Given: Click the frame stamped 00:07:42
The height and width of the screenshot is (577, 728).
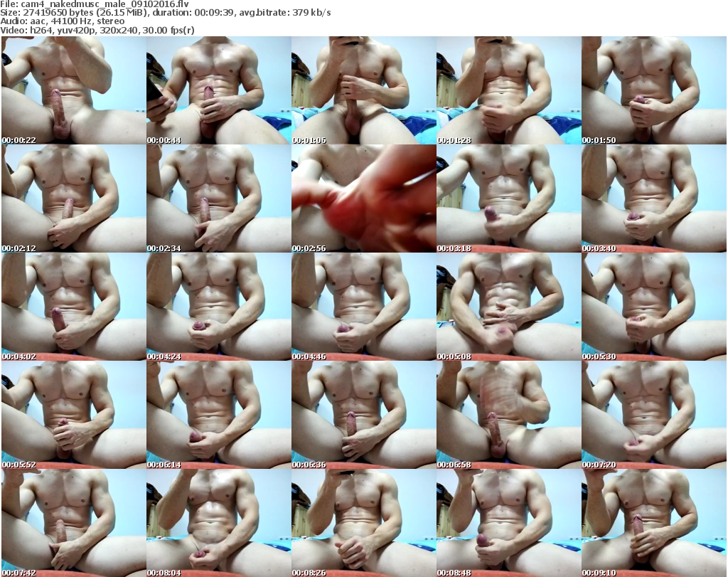Looking at the screenshot, I should tap(74, 523).
